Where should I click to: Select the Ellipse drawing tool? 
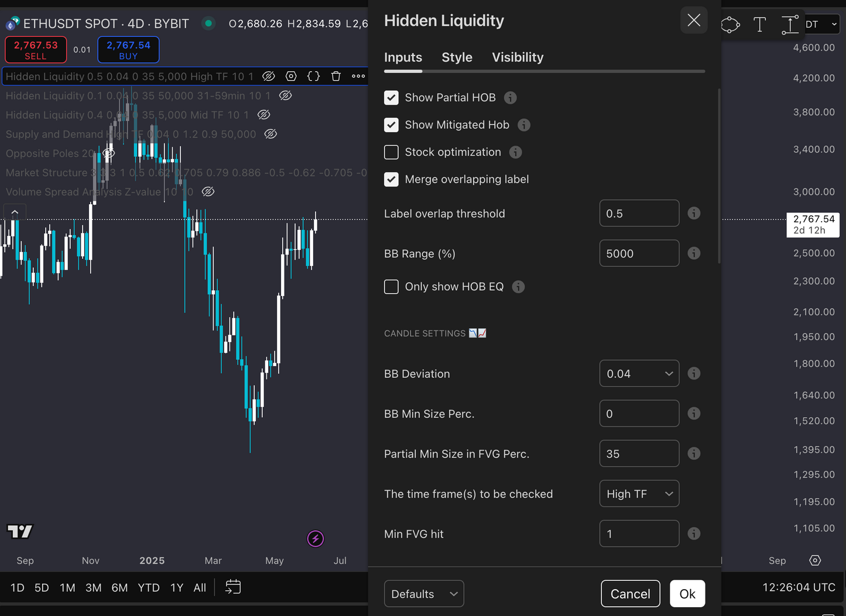[x=730, y=24]
